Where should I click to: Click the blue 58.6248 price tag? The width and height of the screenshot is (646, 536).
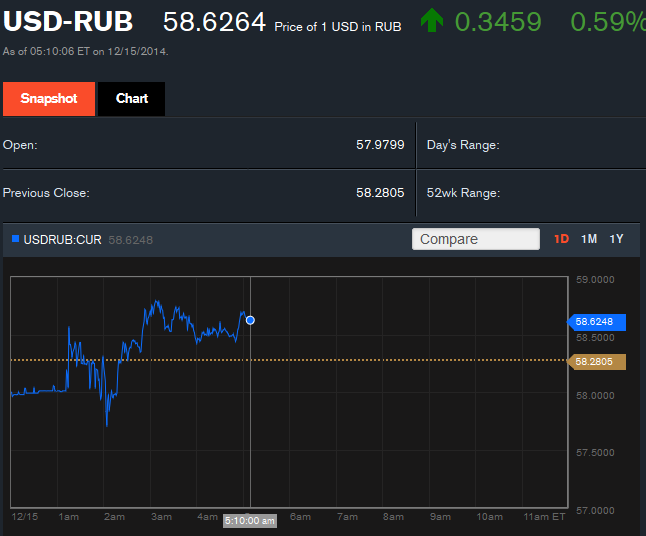(x=597, y=322)
